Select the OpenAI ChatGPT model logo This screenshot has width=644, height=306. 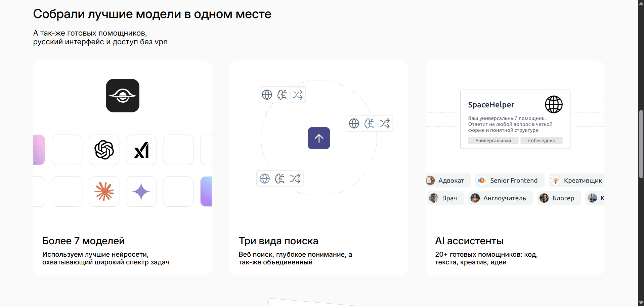(104, 150)
